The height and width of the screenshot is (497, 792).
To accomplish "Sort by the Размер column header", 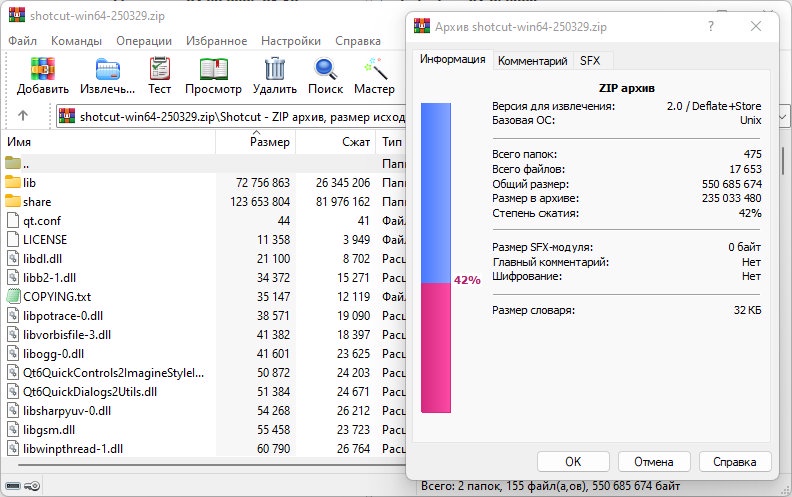I will (256, 142).
